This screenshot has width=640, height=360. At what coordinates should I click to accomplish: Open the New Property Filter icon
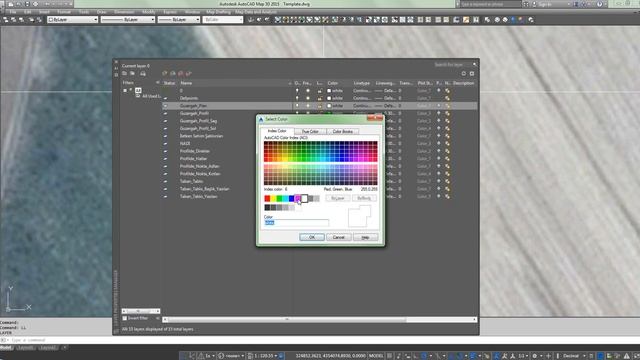coord(124,73)
